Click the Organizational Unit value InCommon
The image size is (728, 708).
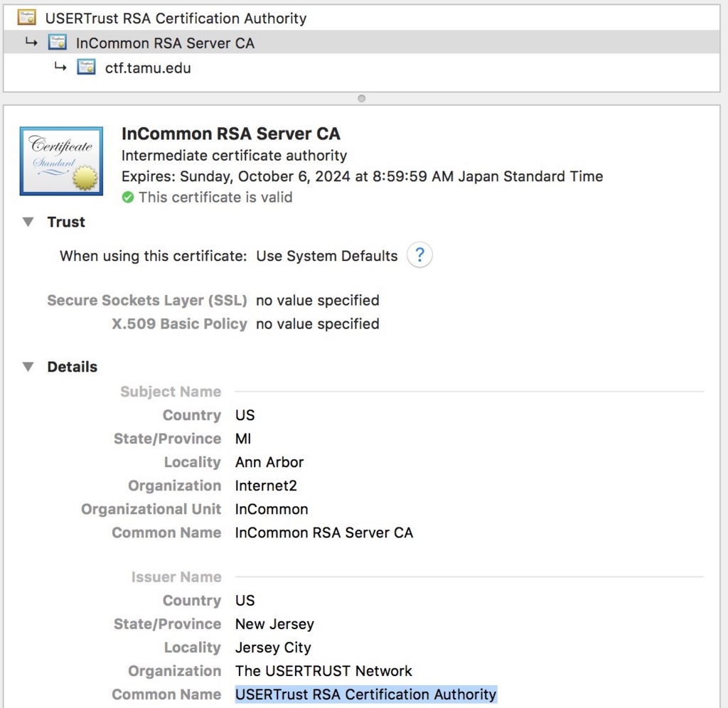click(x=272, y=509)
